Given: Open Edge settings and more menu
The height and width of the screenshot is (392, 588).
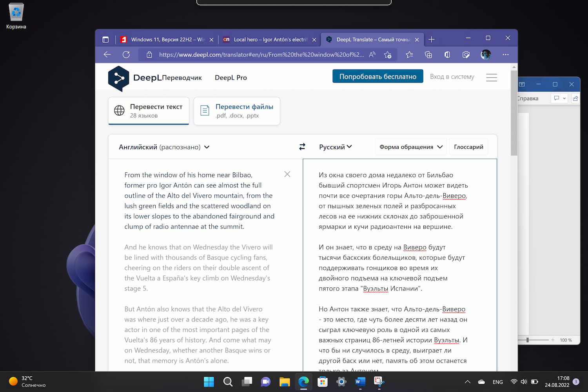Looking at the screenshot, I should pos(506,54).
